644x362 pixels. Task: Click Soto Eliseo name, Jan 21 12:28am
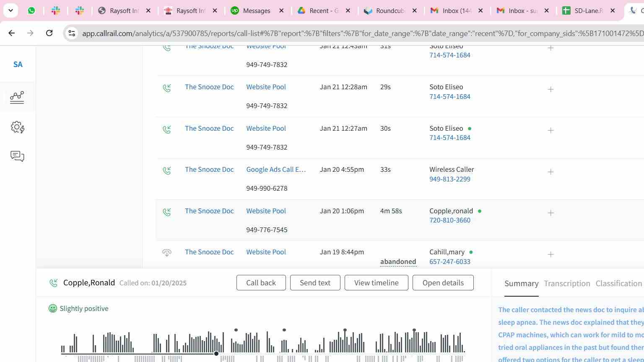[446, 87]
